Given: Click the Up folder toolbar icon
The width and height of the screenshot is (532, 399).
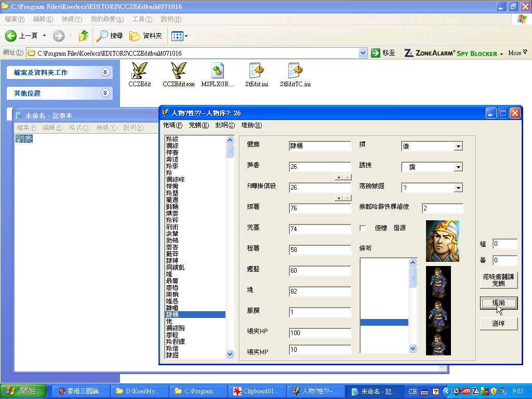Looking at the screenshot, I should tap(83, 36).
